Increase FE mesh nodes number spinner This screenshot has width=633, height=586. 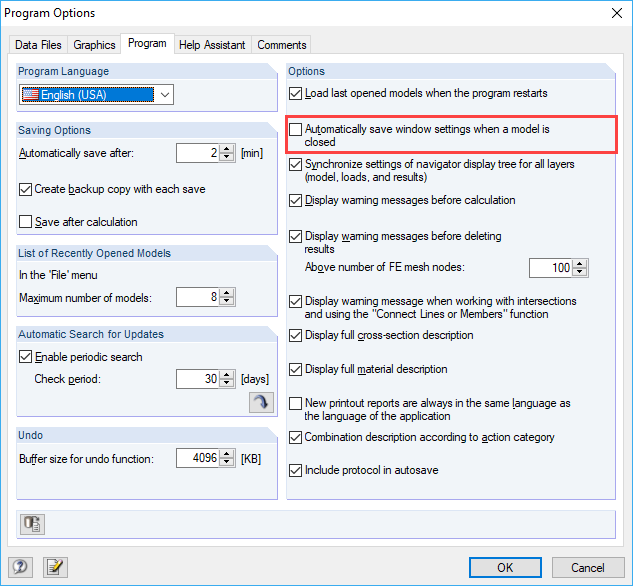pyautogui.click(x=580, y=264)
